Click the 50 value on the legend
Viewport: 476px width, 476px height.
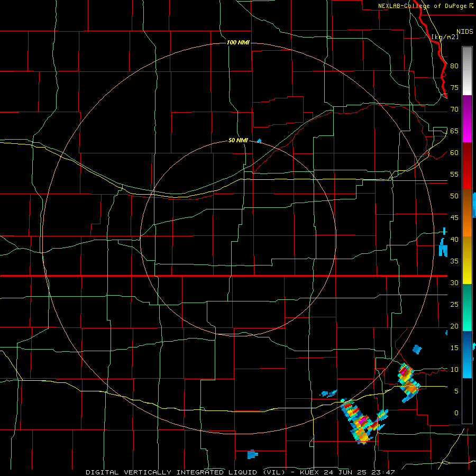point(454,196)
